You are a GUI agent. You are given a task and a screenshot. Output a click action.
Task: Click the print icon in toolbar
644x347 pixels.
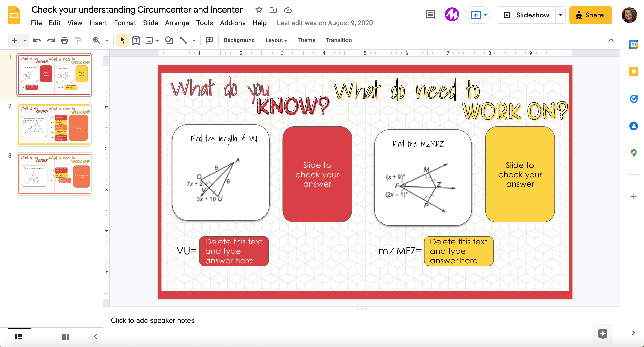pos(64,40)
